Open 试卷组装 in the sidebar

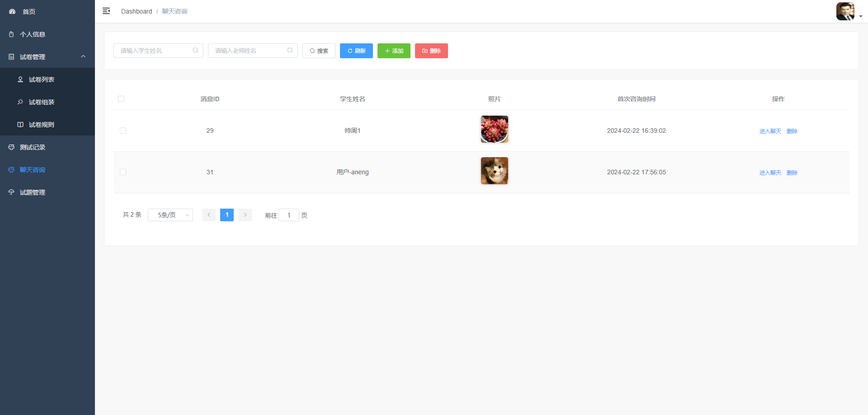point(42,102)
